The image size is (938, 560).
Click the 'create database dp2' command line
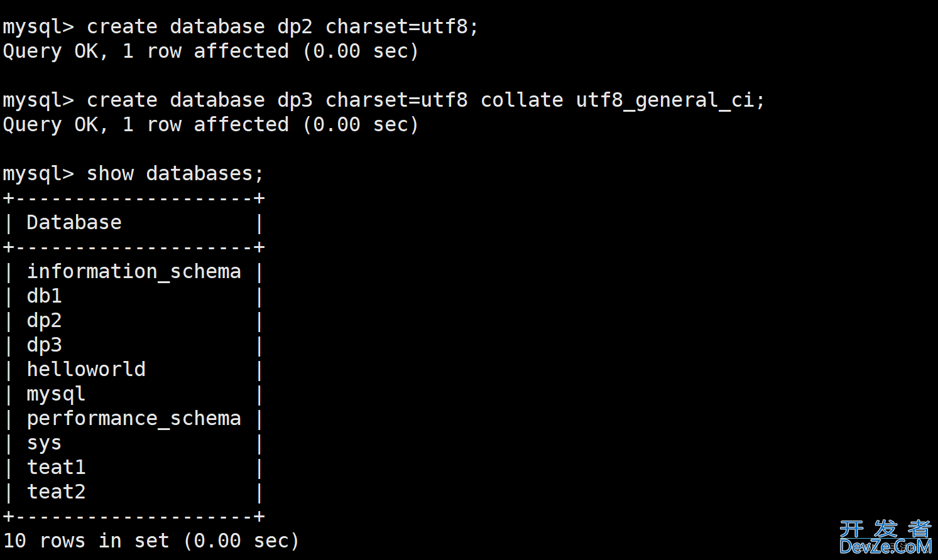tap(240, 27)
